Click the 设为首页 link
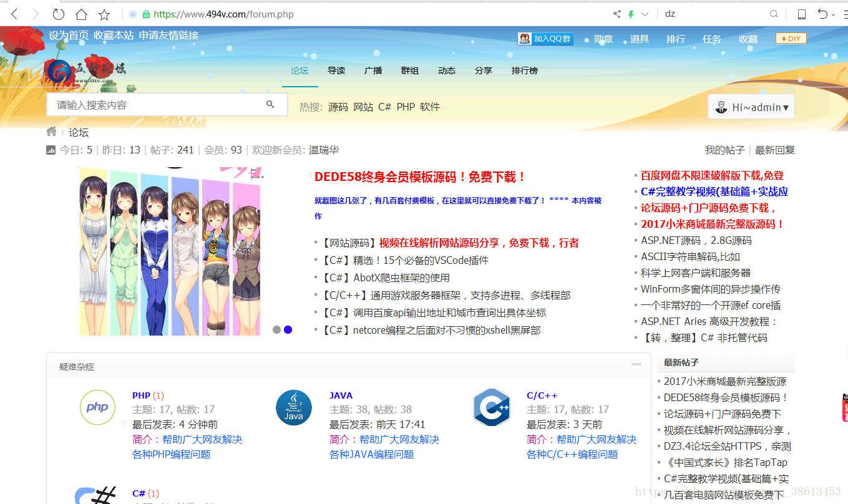 point(69,36)
